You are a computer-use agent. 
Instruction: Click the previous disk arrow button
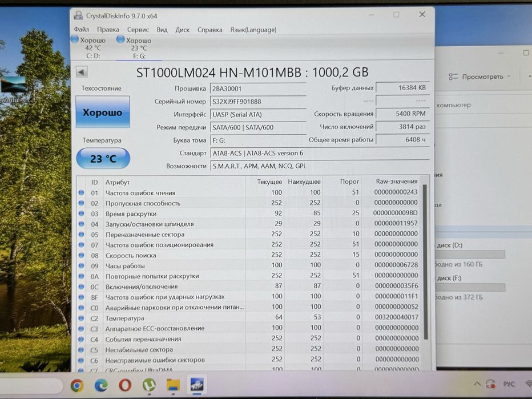[x=82, y=72]
